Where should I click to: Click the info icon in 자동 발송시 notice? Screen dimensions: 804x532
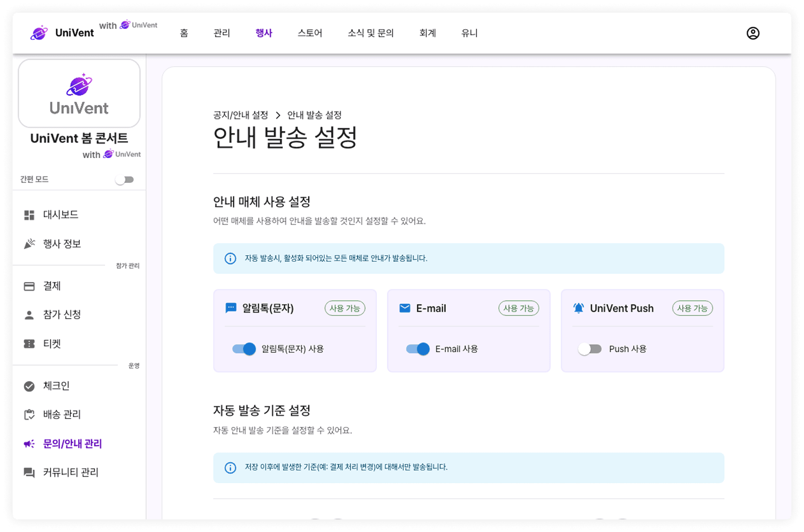pyautogui.click(x=230, y=258)
